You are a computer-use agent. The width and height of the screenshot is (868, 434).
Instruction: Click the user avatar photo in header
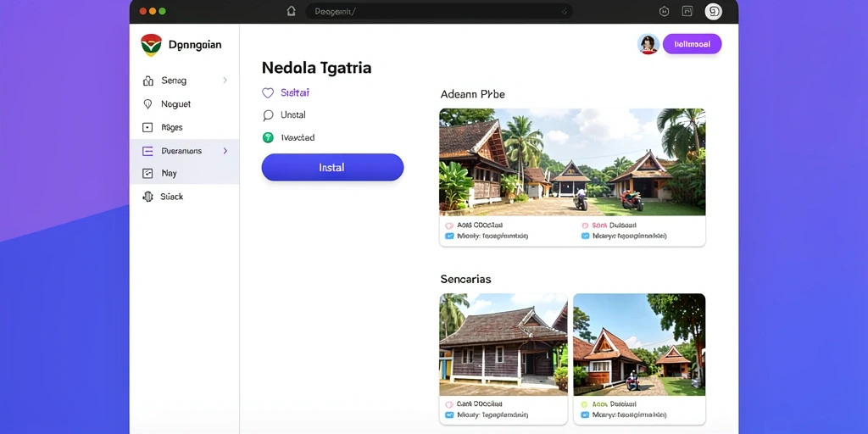(x=648, y=44)
